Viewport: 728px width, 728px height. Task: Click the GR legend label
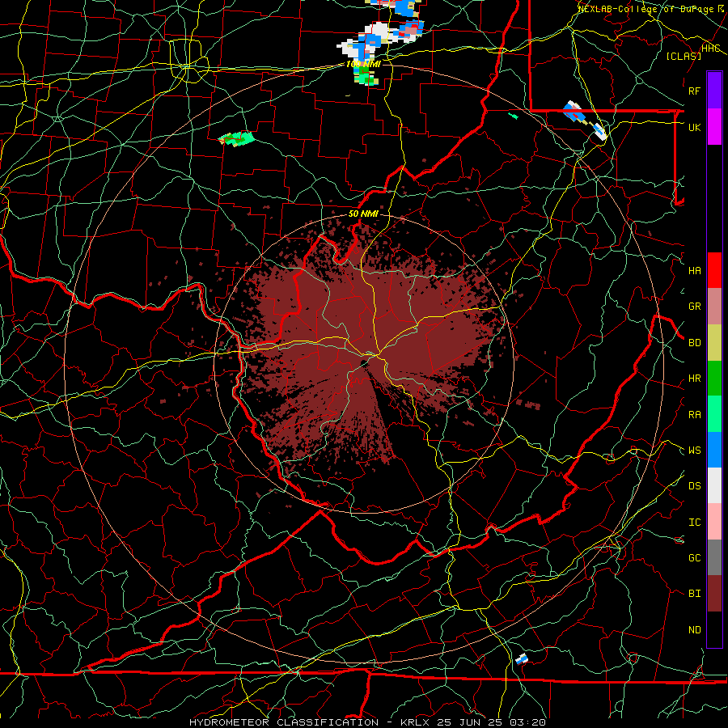(694, 307)
